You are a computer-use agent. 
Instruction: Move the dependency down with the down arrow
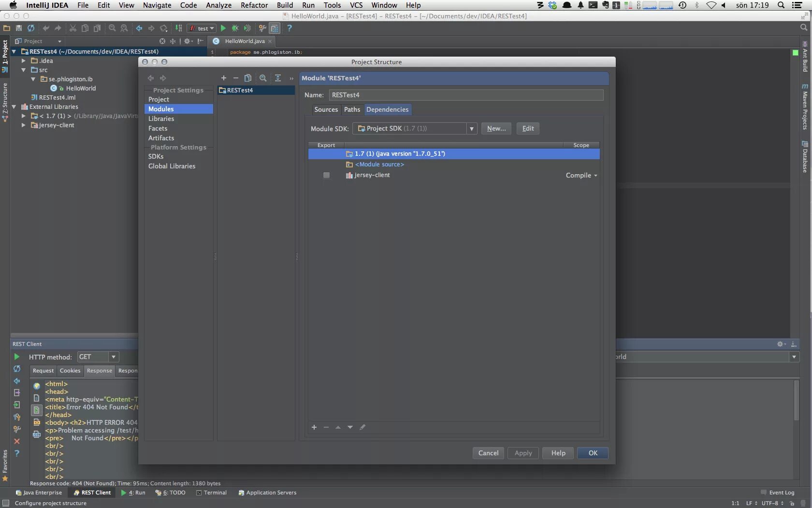[x=350, y=427]
